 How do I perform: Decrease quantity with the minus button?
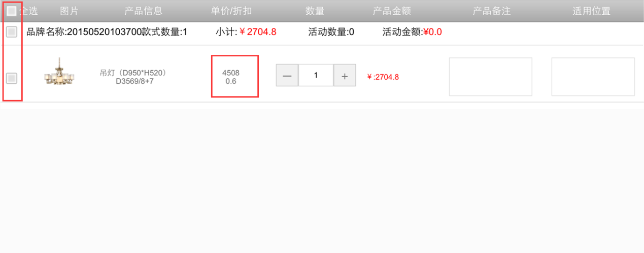point(287,76)
